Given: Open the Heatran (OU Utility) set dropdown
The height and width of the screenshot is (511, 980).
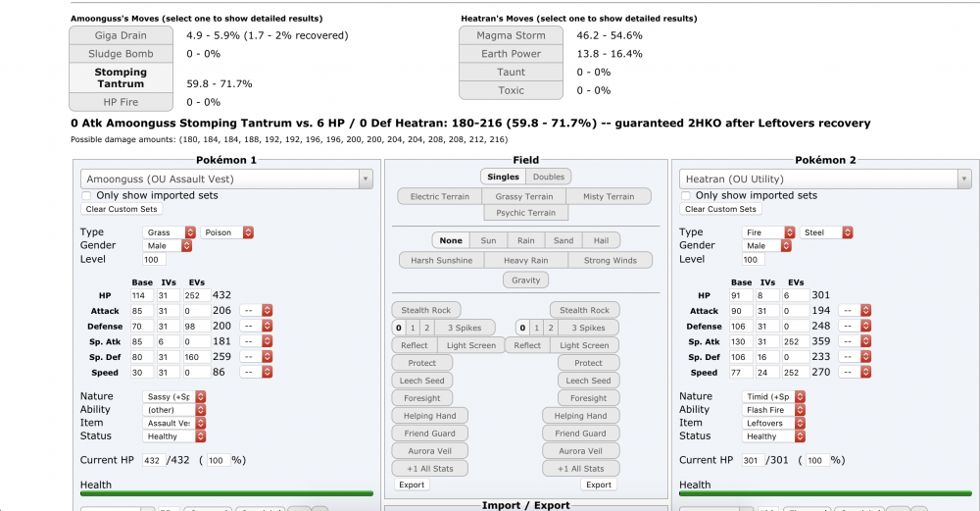Looking at the screenshot, I should pyautogui.click(x=825, y=179).
